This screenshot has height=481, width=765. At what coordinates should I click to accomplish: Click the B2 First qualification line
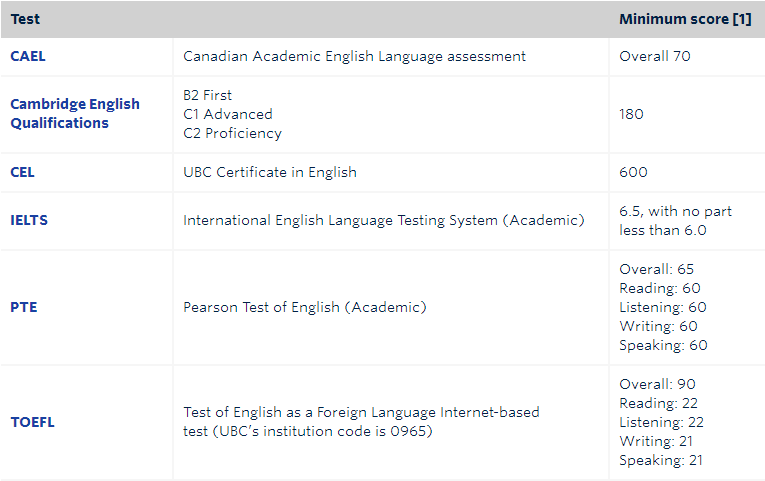pos(207,95)
